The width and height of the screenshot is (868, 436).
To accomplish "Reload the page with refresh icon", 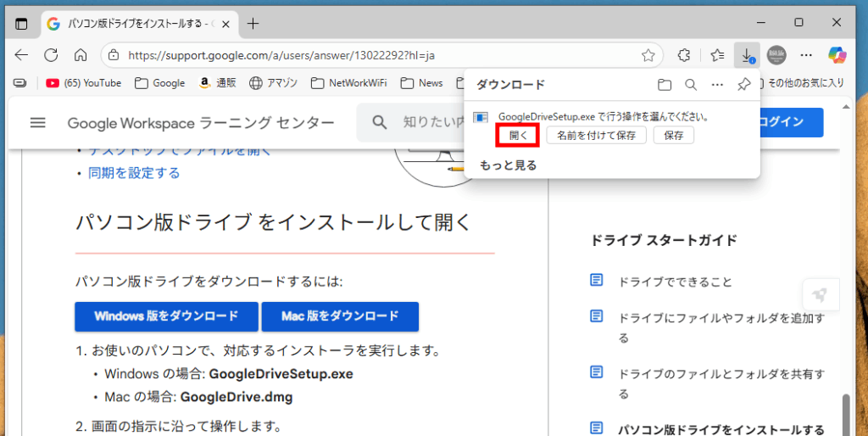I will (x=51, y=55).
